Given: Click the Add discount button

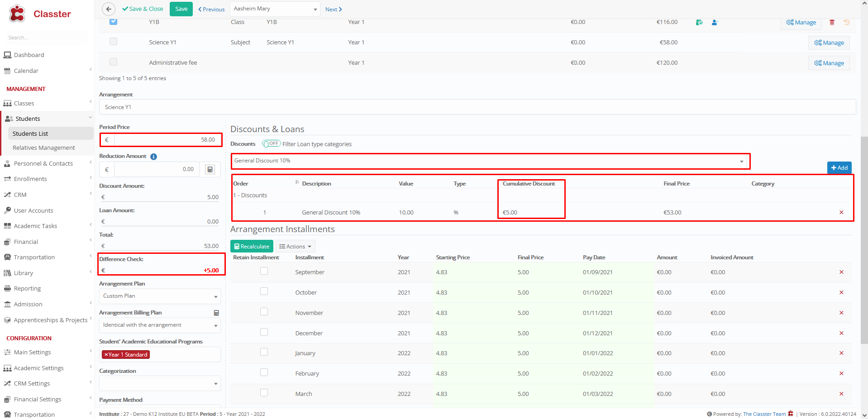Looking at the screenshot, I should (x=839, y=167).
